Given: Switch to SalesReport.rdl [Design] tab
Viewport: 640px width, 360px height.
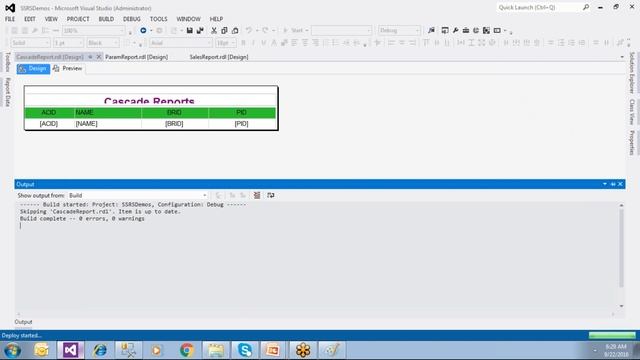Looking at the screenshot, I should click(x=219, y=57).
